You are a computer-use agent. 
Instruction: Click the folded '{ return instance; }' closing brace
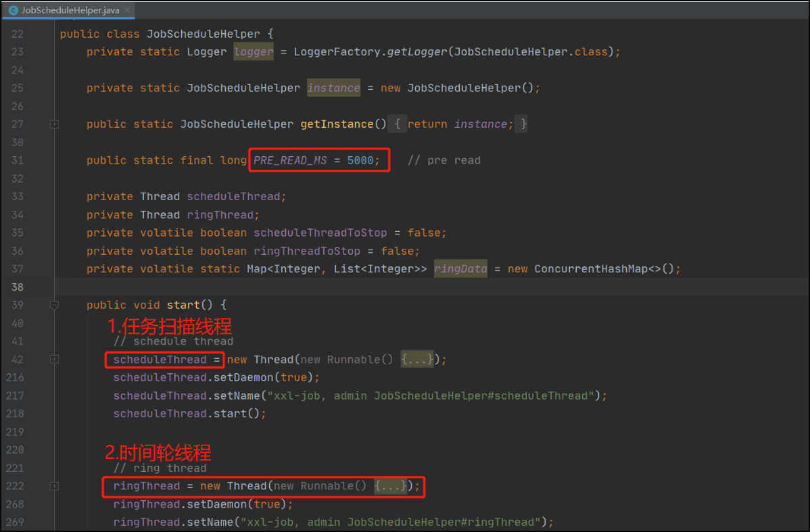click(524, 124)
